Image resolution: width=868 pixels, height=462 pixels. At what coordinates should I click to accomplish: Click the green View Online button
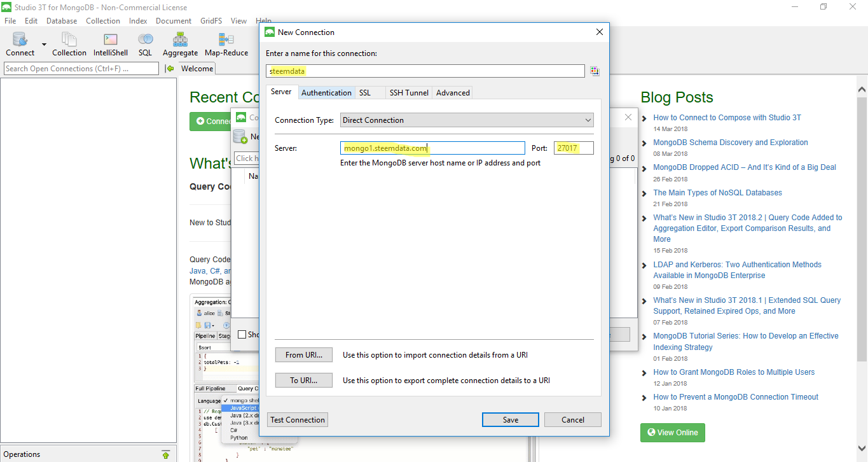[673, 433]
